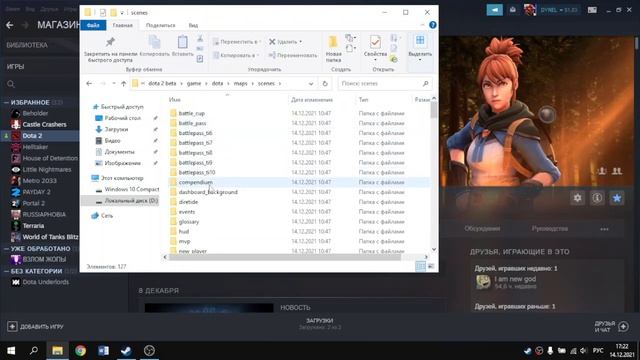Click the Rename (Переименовать) ribbon button
The height and width of the screenshot is (360, 640).
click(293, 55)
